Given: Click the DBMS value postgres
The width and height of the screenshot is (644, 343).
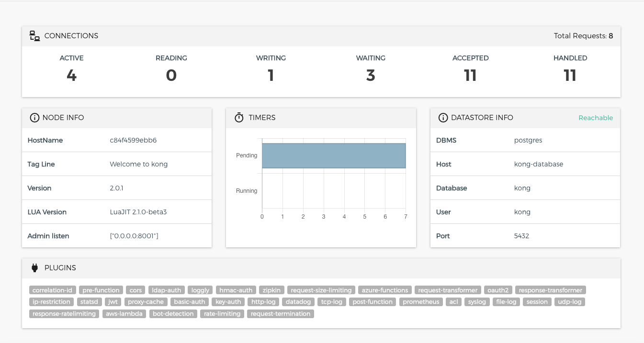Looking at the screenshot, I should (x=528, y=141).
